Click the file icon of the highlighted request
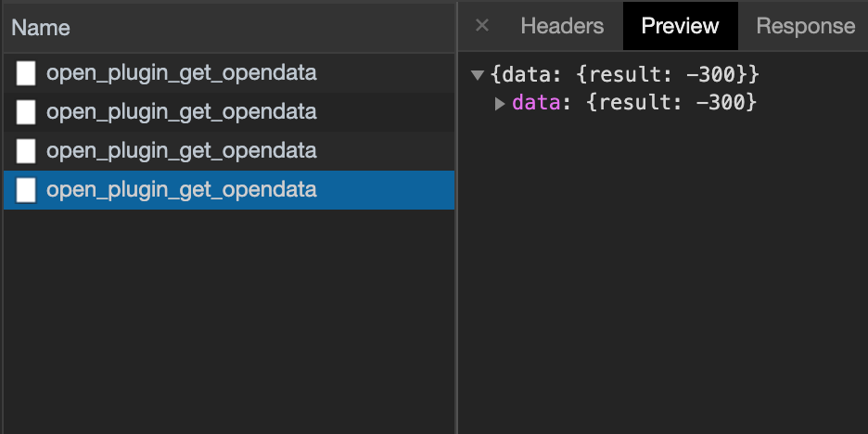868x434 pixels. pos(26,190)
